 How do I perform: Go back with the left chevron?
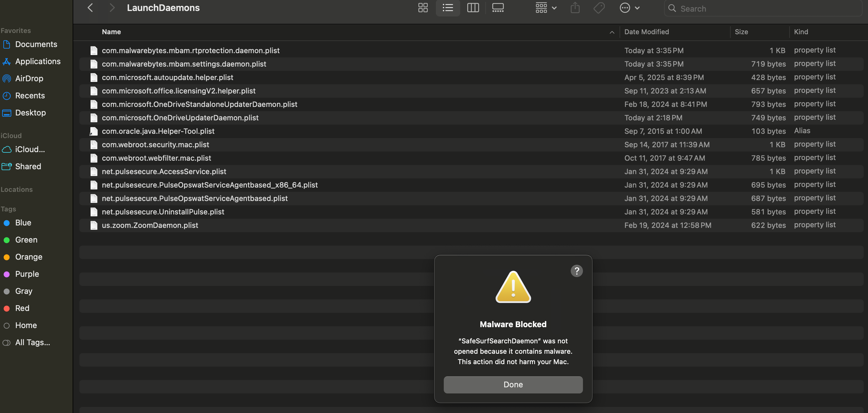point(90,8)
